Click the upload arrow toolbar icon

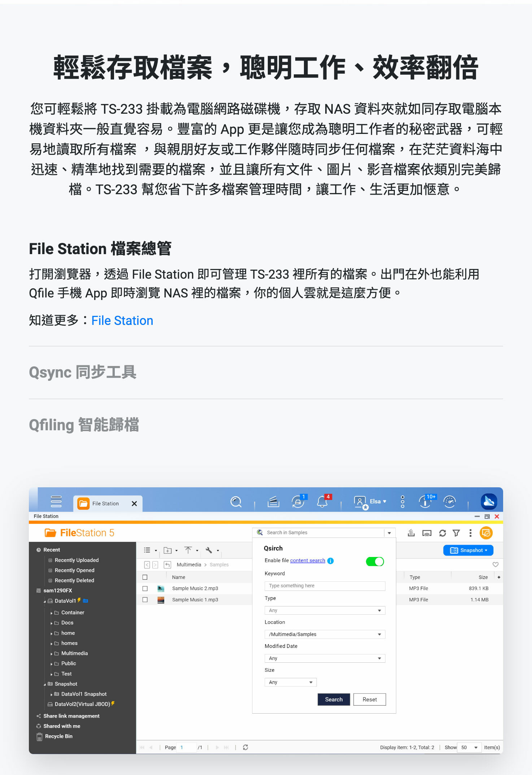pyautogui.click(x=188, y=550)
